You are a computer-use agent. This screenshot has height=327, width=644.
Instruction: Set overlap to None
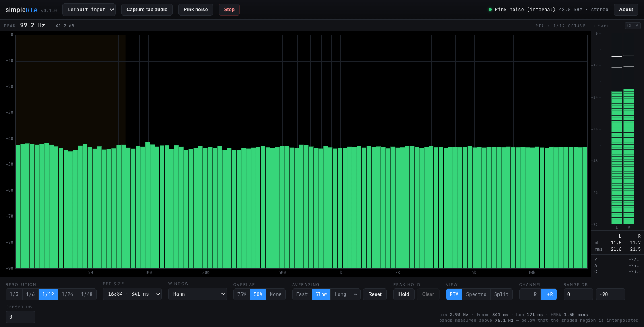click(x=276, y=294)
